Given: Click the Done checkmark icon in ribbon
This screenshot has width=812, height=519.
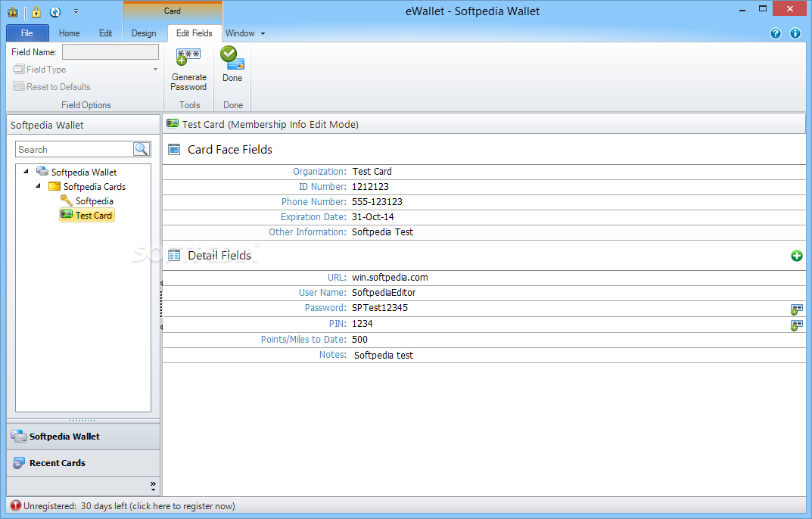Looking at the screenshot, I should [232, 57].
